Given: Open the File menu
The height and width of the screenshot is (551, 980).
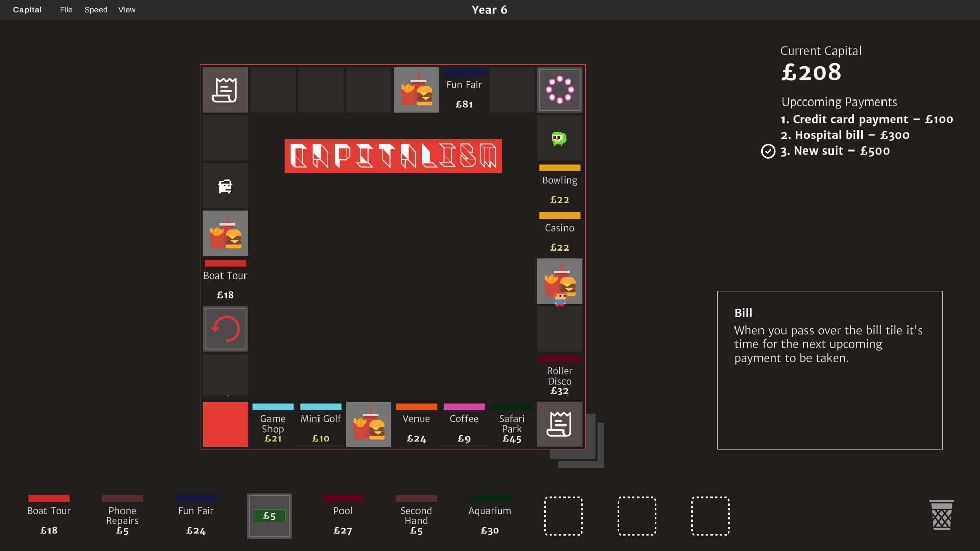Looking at the screenshot, I should pyautogui.click(x=66, y=10).
